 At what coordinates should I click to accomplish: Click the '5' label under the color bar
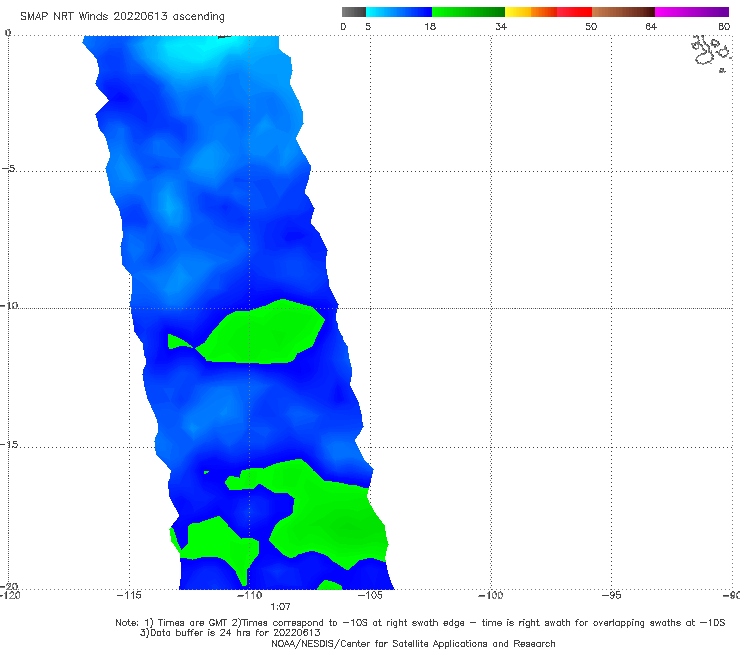point(368,26)
